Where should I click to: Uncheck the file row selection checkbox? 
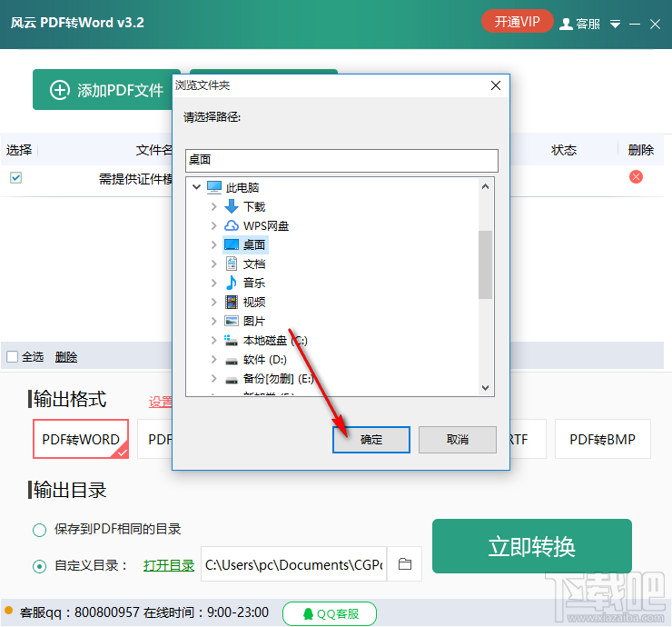coord(15,177)
